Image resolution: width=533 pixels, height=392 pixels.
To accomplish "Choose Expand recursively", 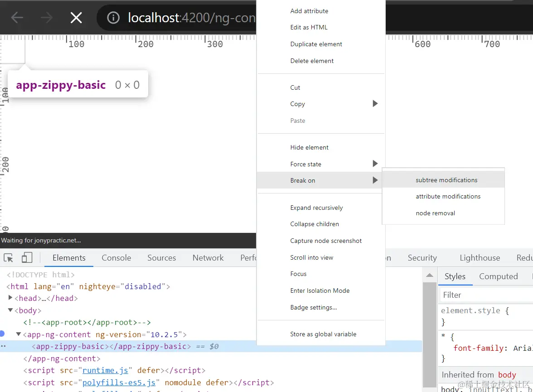I will tap(316, 208).
